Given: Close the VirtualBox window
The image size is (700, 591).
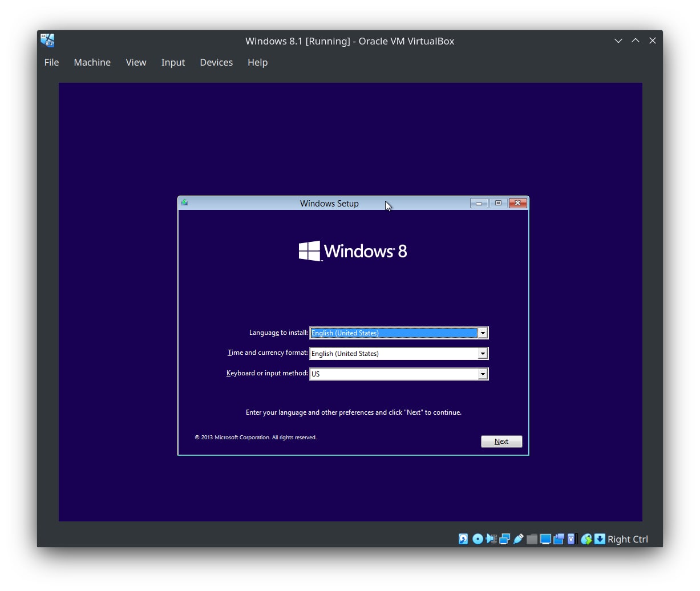Looking at the screenshot, I should pos(652,41).
